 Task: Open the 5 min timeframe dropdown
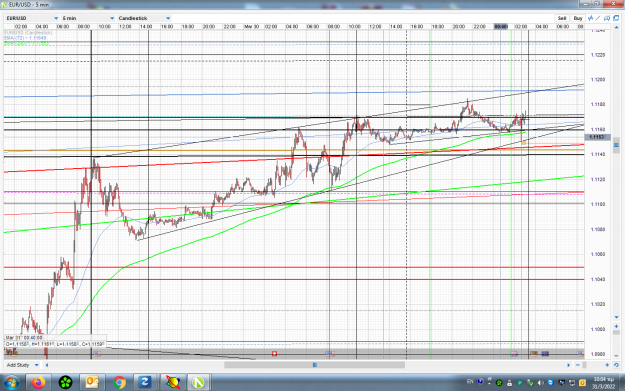point(88,18)
